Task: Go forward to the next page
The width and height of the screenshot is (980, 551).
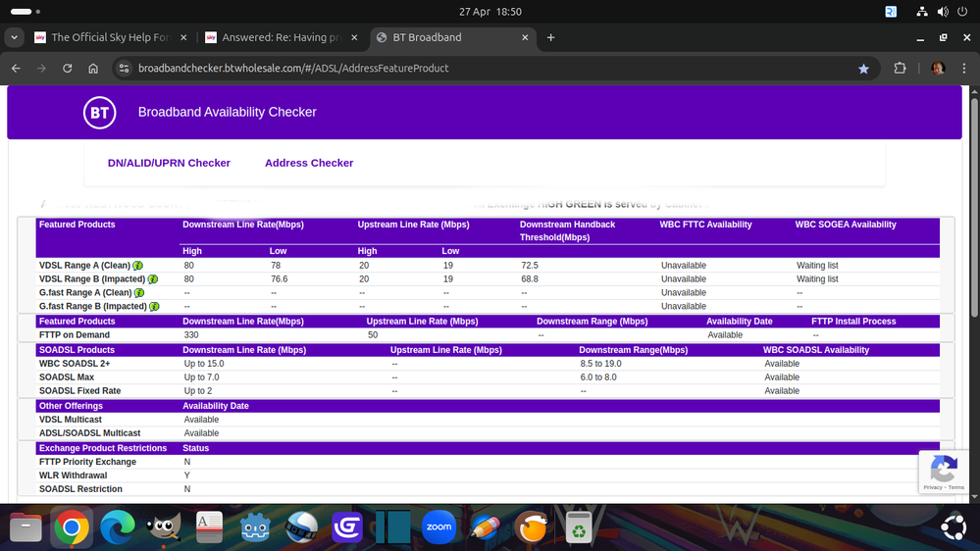Action: click(41, 68)
